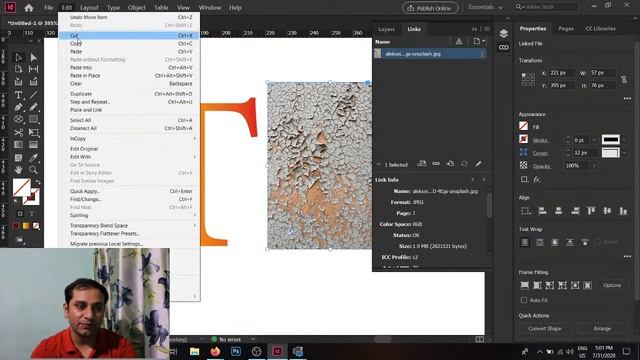Select Wrap around object shape option
This screenshot has width=640, height=360.
coord(555,242)
